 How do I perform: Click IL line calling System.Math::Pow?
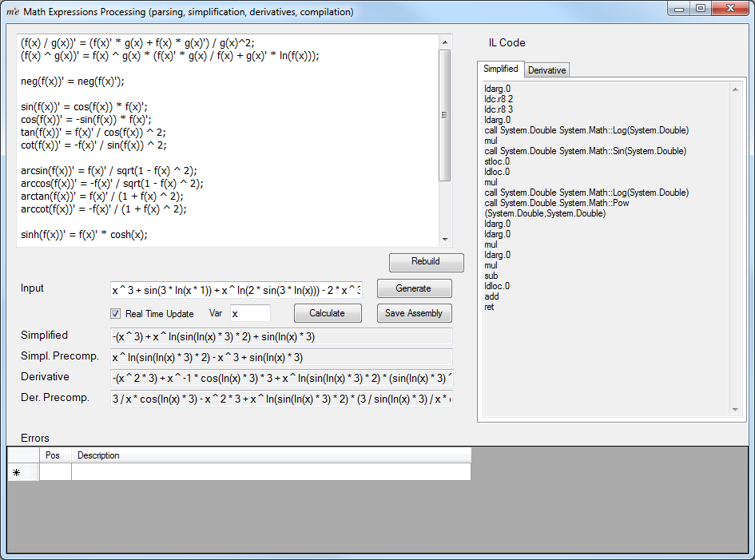[x=557, y=208]
